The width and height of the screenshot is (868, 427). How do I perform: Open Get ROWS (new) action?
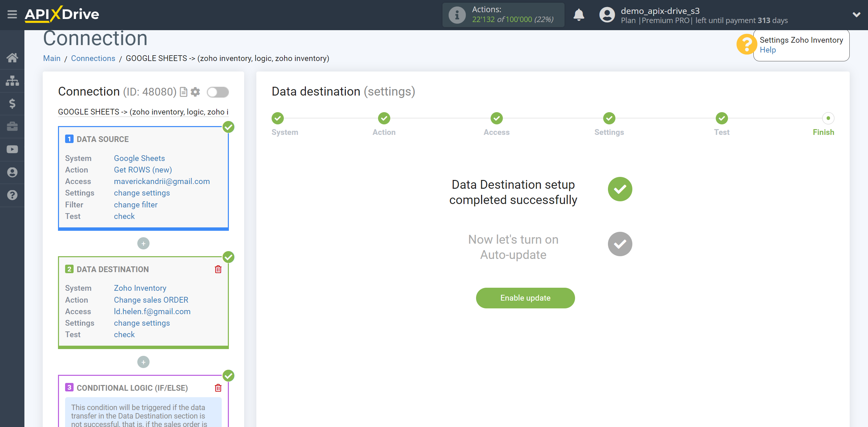click(143, 170)
